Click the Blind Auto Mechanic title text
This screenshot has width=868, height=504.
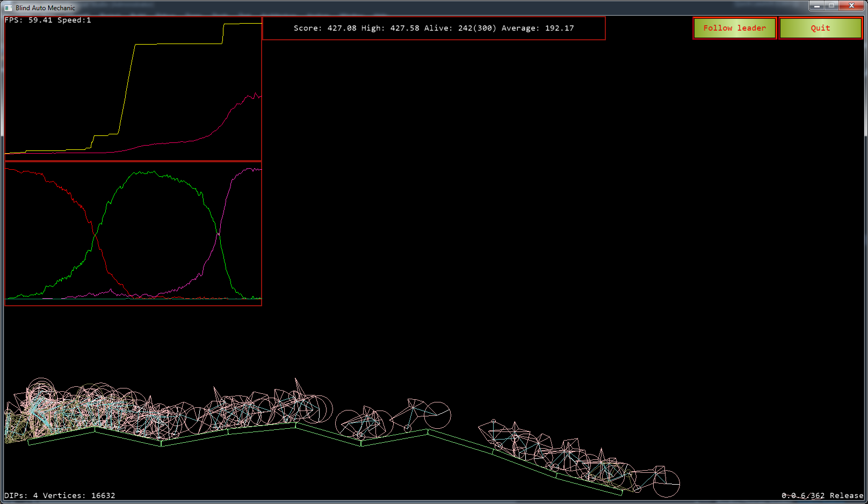tap(45, 8)
